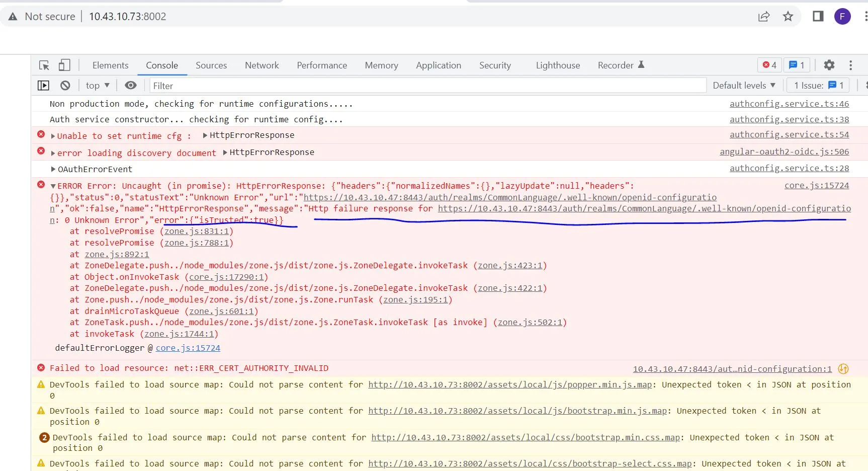This screenshot has height=471, width=868.
Task: Click error icon beside 'error loading discovery document'
Action: point(41,151)
